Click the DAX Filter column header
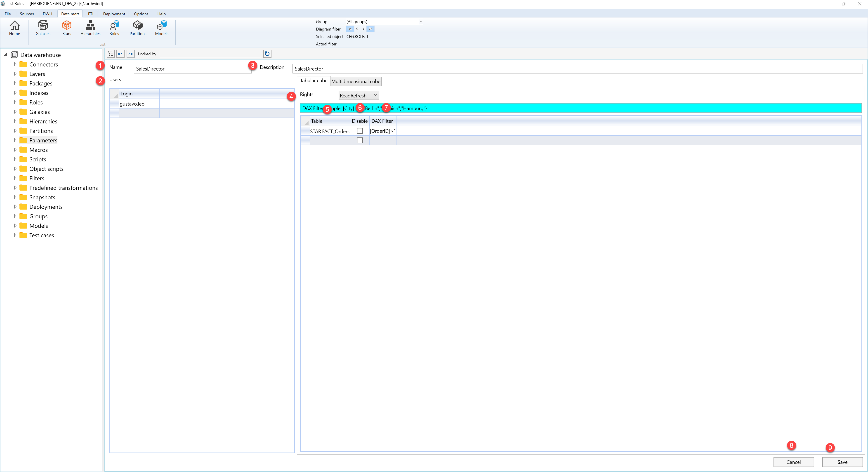The width and height of the screenshot is (868, 472). coord(382,121)
